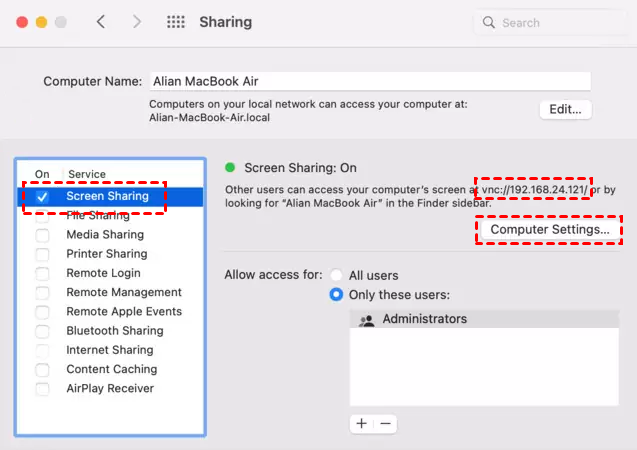Click the Computer Name text field
The height and width of the screenshot is (450, 637).
(370, 82)
